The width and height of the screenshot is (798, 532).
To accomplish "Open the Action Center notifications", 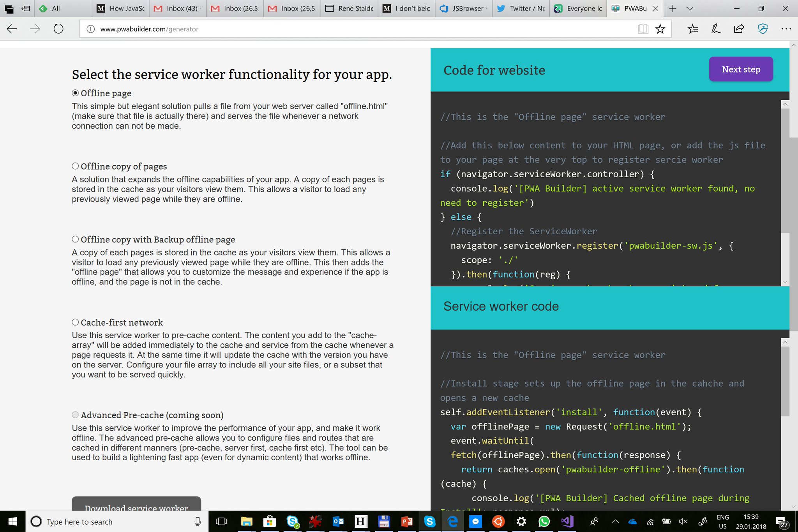I will (782, 522).
